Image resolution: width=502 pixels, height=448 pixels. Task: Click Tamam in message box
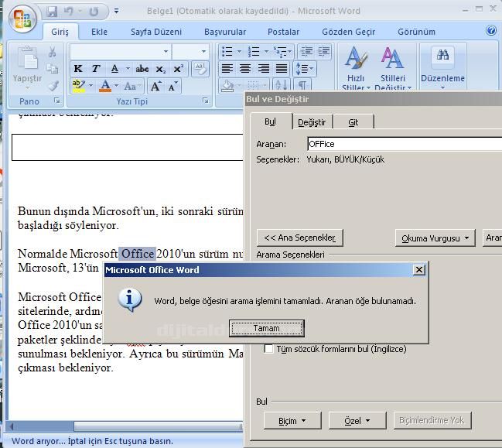tap(266, 328)
